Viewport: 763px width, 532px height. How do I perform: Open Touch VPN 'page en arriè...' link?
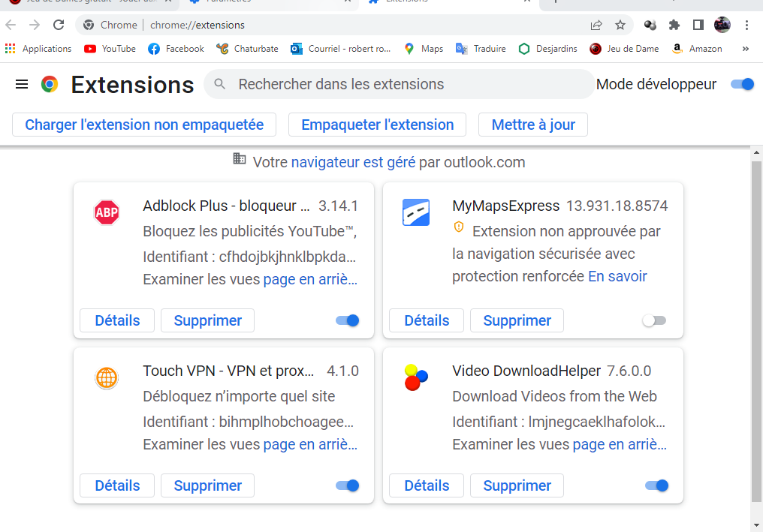310,444
